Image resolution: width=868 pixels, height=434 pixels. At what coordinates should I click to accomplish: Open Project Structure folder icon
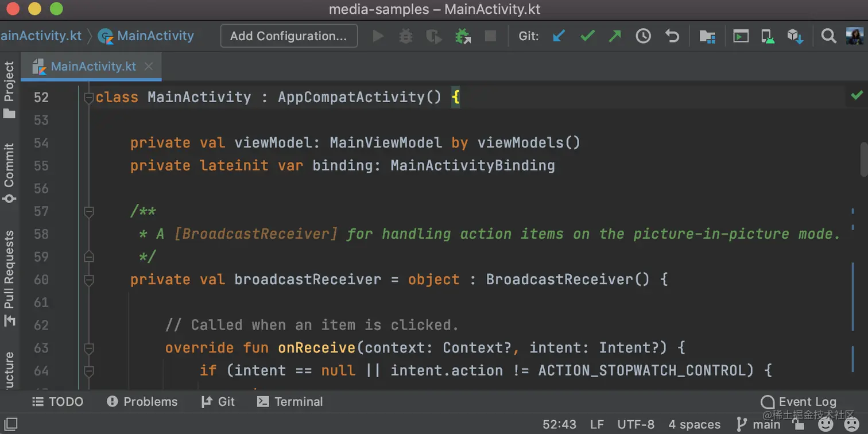pos(707,37)
